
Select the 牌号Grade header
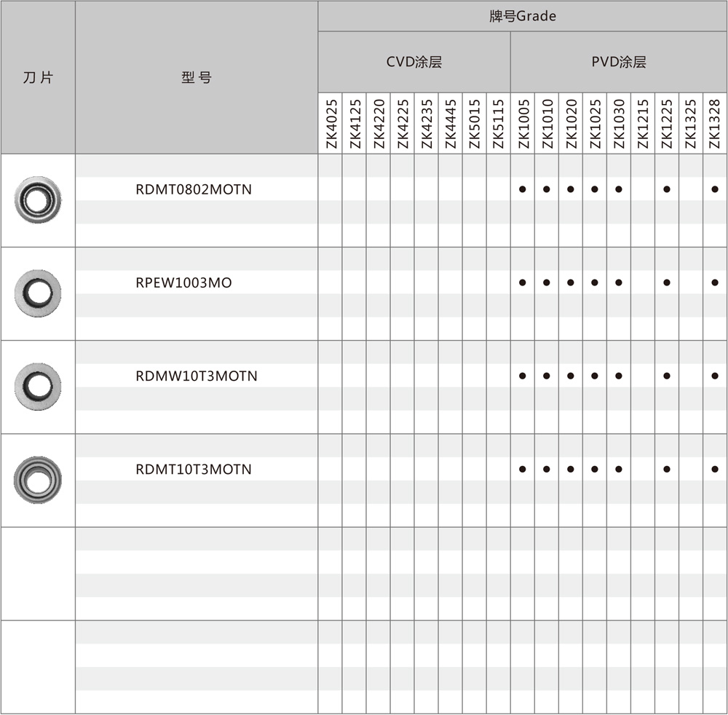click(x=522, y=16)
